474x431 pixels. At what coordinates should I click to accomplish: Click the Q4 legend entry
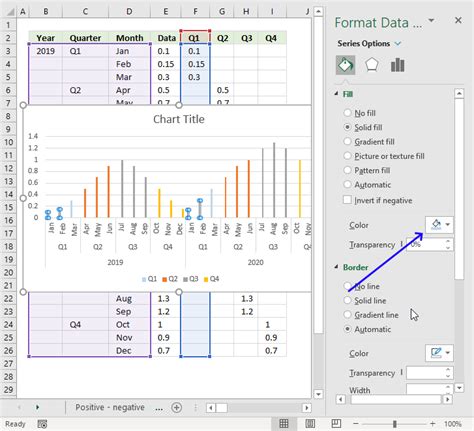pyautogui.click(x=211, y=279)
